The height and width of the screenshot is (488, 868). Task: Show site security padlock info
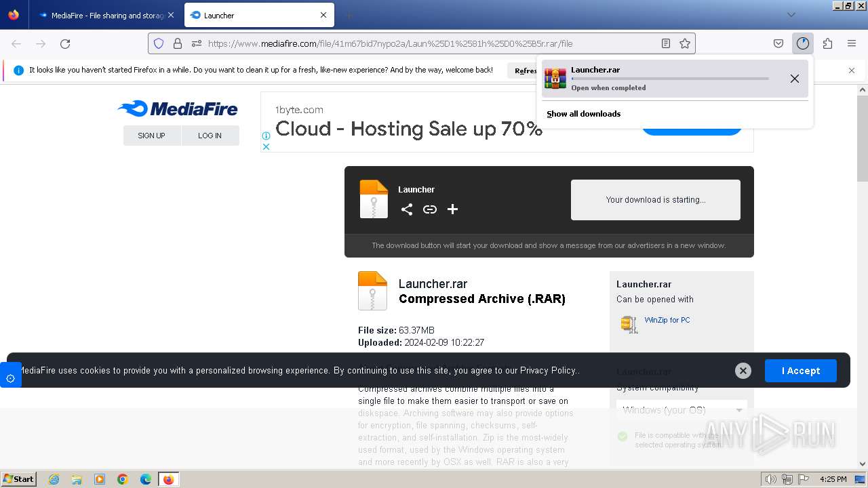[178, 43]
